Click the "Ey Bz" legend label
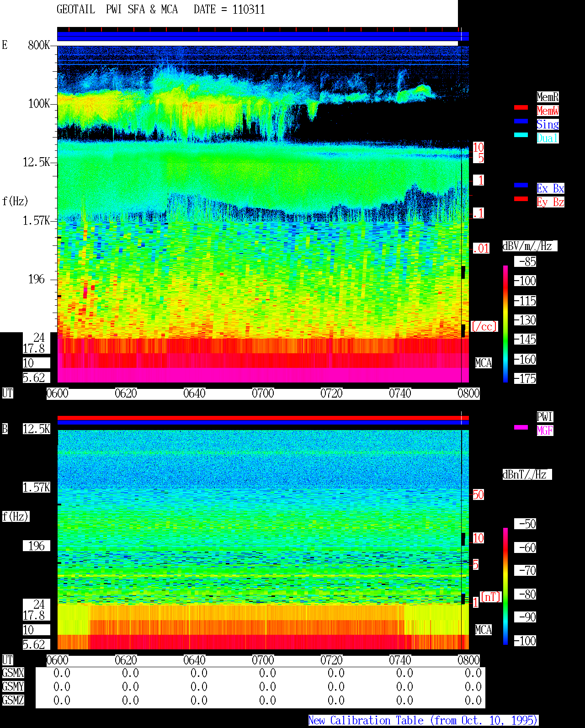The image size is (585, 728). tap(550, 202)
